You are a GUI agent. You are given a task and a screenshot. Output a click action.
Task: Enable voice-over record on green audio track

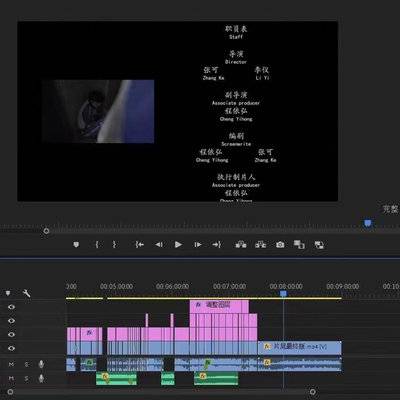tap(41, 378)
